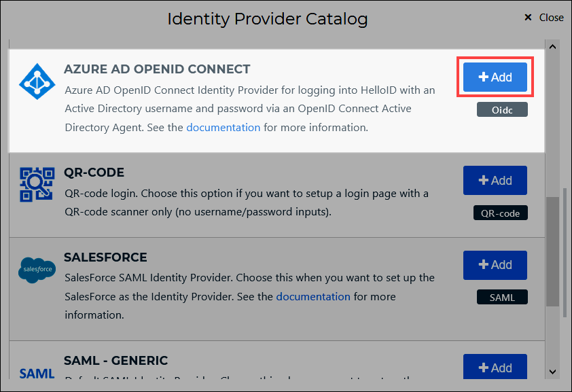Screen dimensions: 572x392
Task: Click the SalesForce SAML description text
Action: [x=249, y=296]
